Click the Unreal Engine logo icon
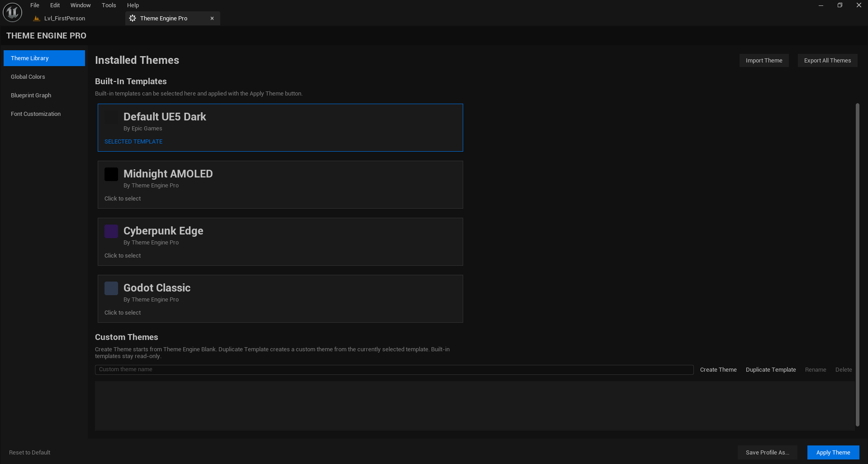 [x=12, y=12]
